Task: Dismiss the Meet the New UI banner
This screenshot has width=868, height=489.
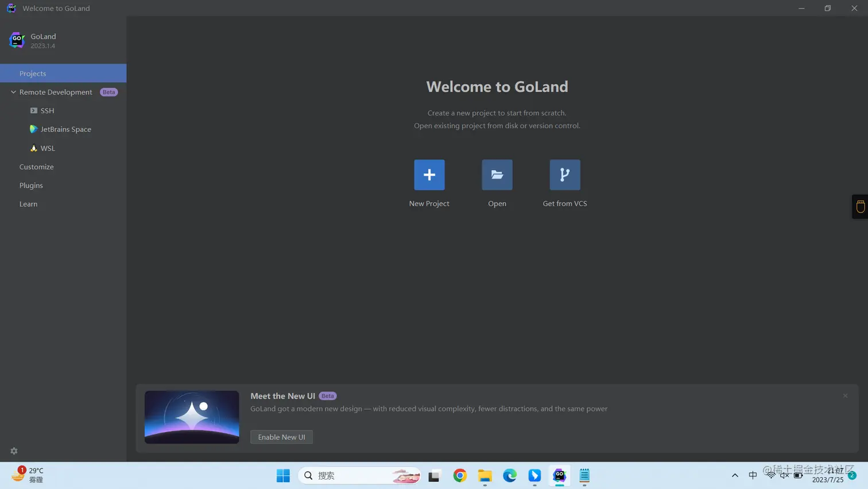Action: click(845, 396)
